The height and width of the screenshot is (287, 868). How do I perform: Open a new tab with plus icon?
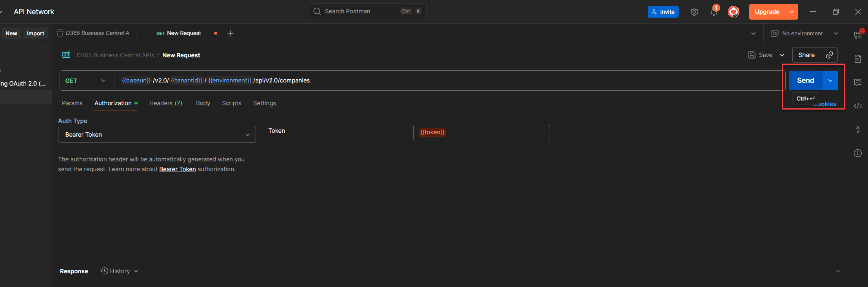[231, 33]
